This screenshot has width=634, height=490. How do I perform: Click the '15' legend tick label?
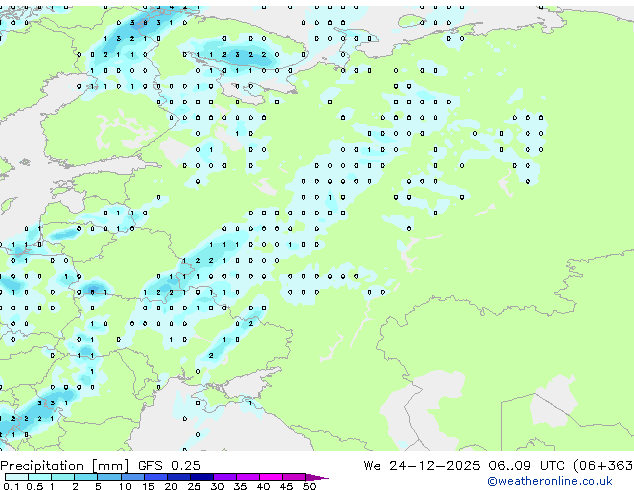coord(148,486)
